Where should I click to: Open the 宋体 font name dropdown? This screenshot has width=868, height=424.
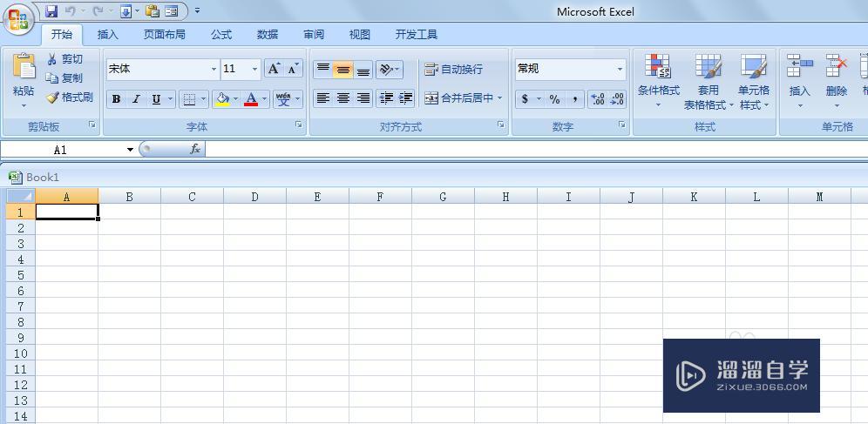pos(214,69)
